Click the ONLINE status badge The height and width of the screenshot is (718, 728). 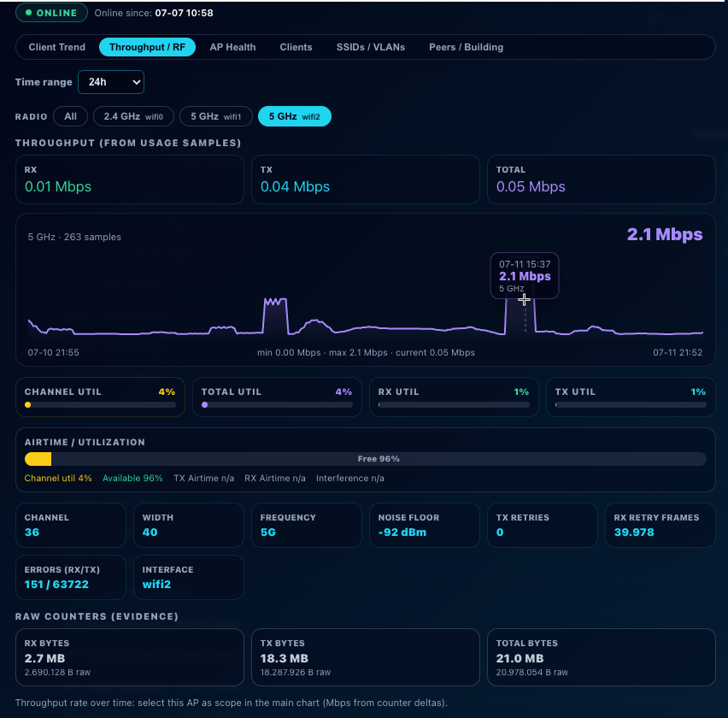click(51, 13)
